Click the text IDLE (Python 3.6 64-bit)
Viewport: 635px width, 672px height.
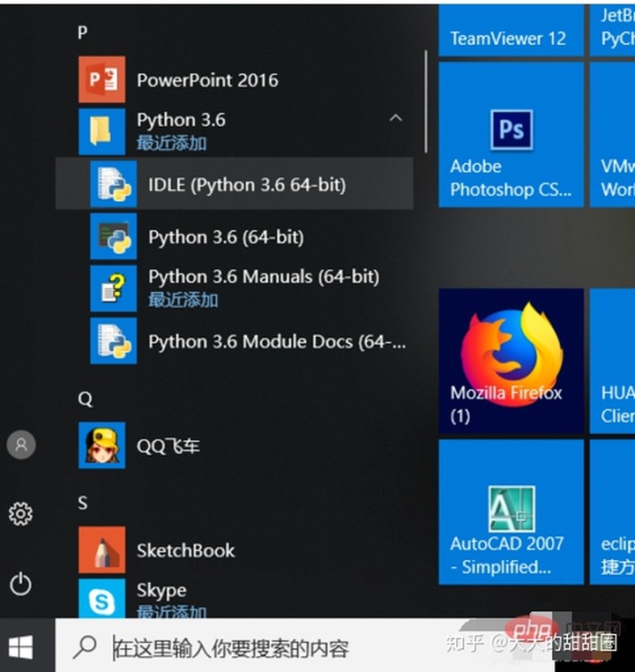[x=247, y=184]
